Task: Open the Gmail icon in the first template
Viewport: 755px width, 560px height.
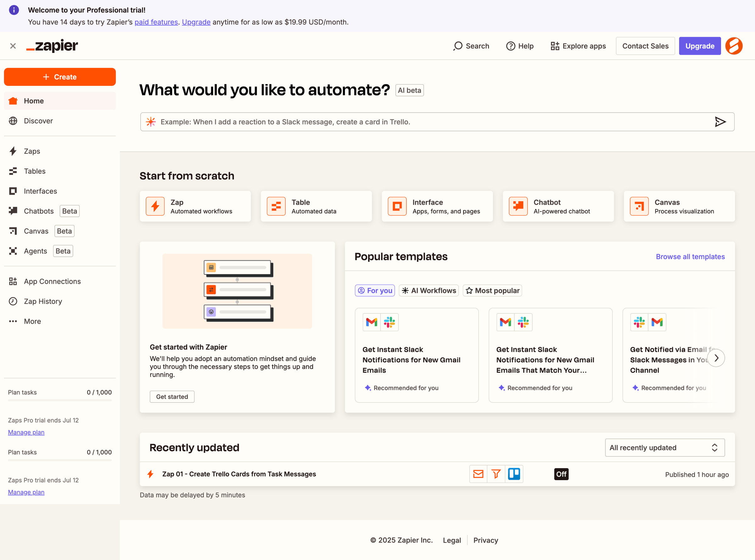Action: tap(372, 322)
